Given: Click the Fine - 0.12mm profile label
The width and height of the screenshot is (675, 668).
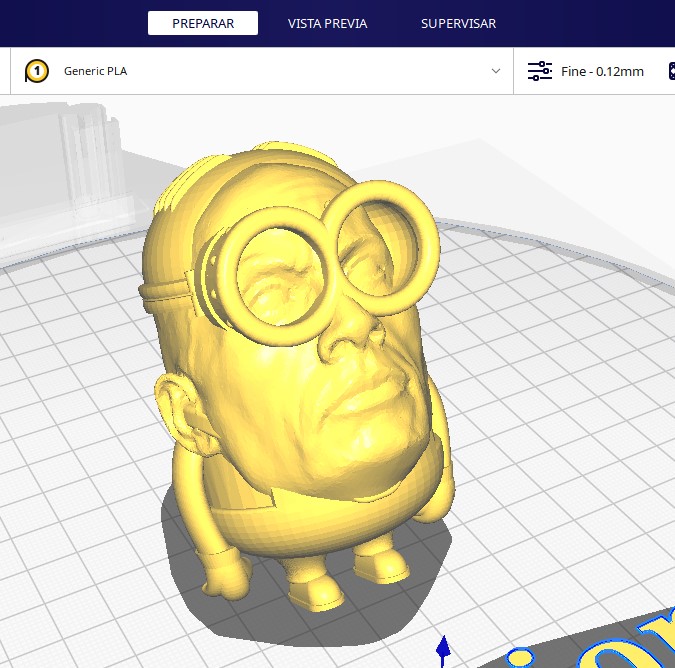Looking at the screenshot, I should (x=602, y=71).
